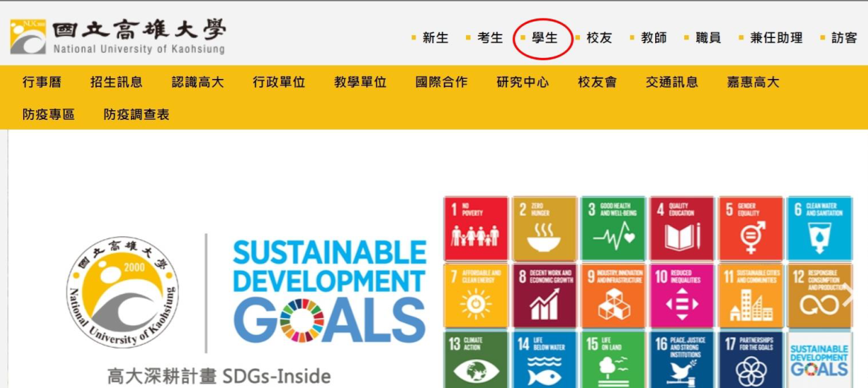Viewport: 868px width, 388px height.
Task: Expand the 教學單位 menu
Action: [360, 82]
